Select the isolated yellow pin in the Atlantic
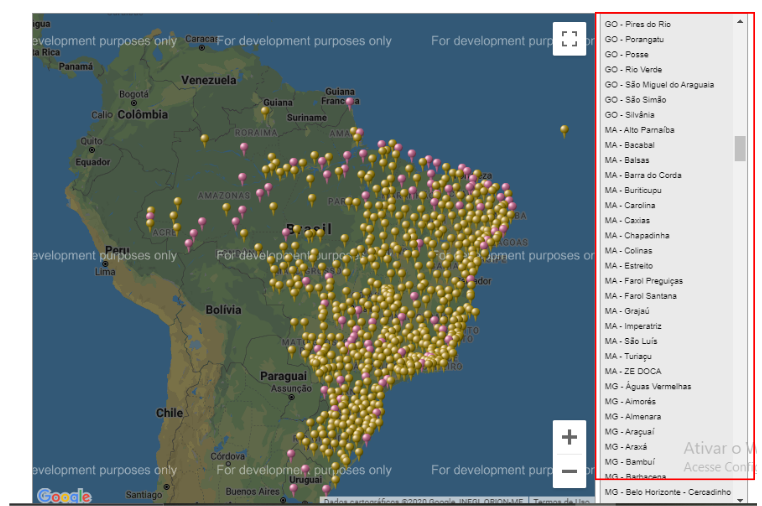The height and width of the screenshot is (506, 762). (x=564, y=131)
